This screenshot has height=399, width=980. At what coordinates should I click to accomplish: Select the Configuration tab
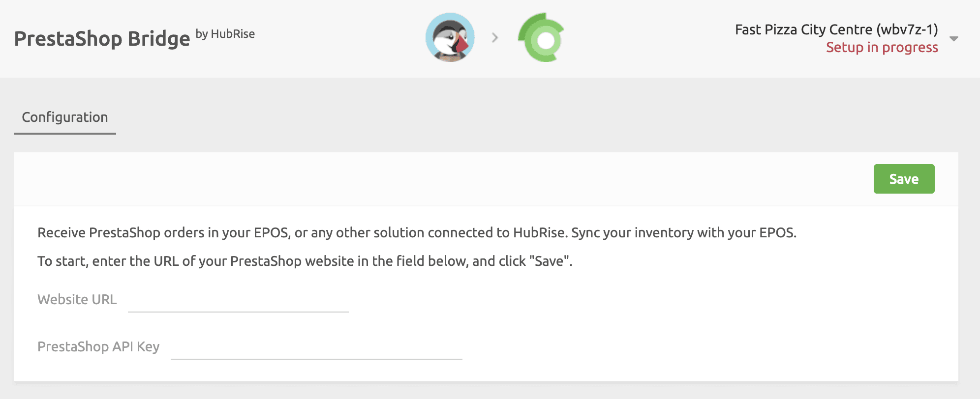coord(64,117)
